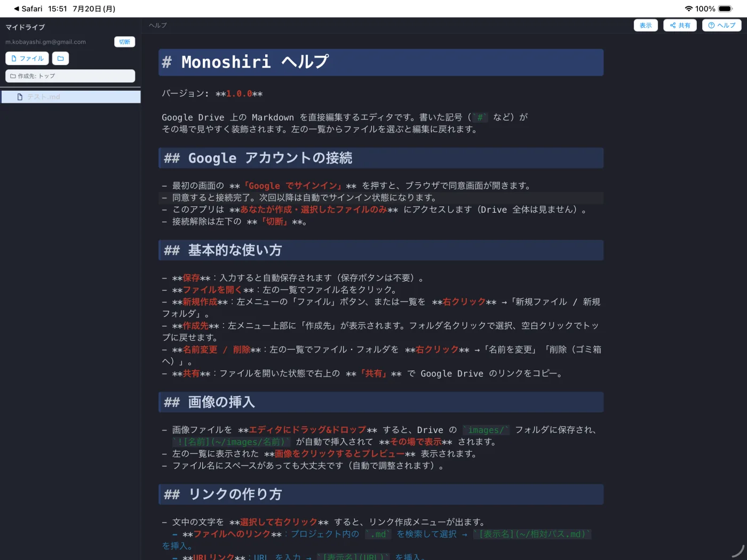Click the bold text 作成先 in the list
The width and height of the screenshot is (747, 560).
196,326
